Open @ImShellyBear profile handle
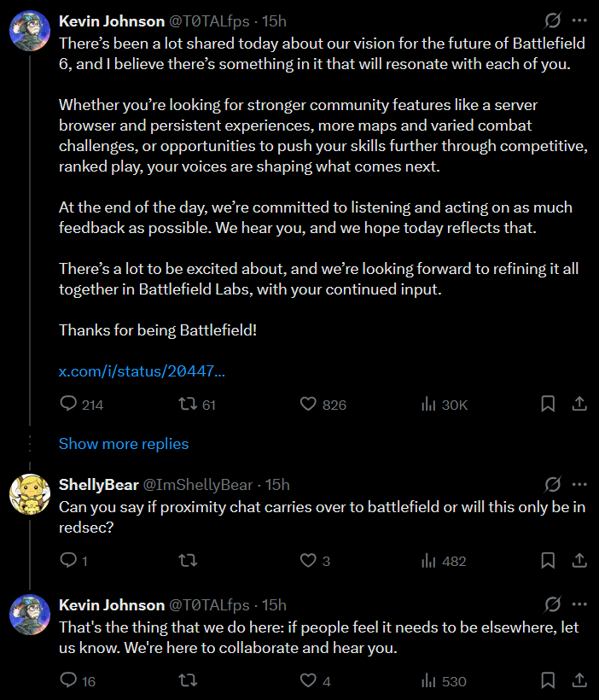599x700 pixels. (x=197, y=485)
